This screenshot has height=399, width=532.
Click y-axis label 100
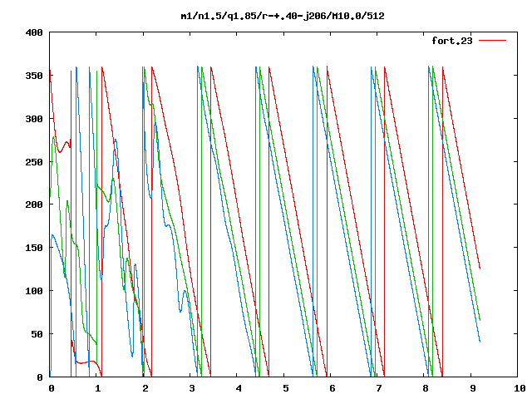[34, 291]
